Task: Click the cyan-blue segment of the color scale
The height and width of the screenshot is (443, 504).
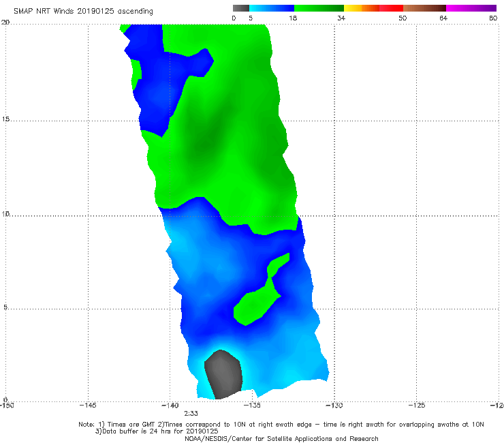Action: point(272,8)
